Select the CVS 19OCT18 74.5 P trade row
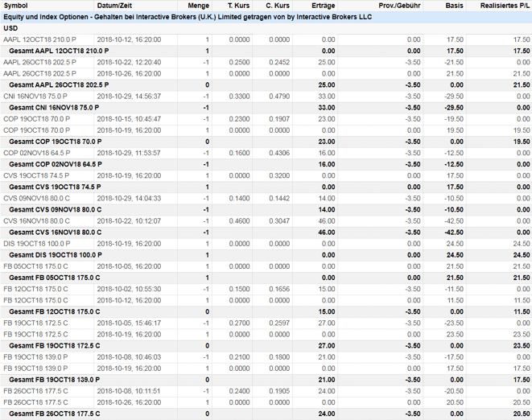 click(266, 175)
